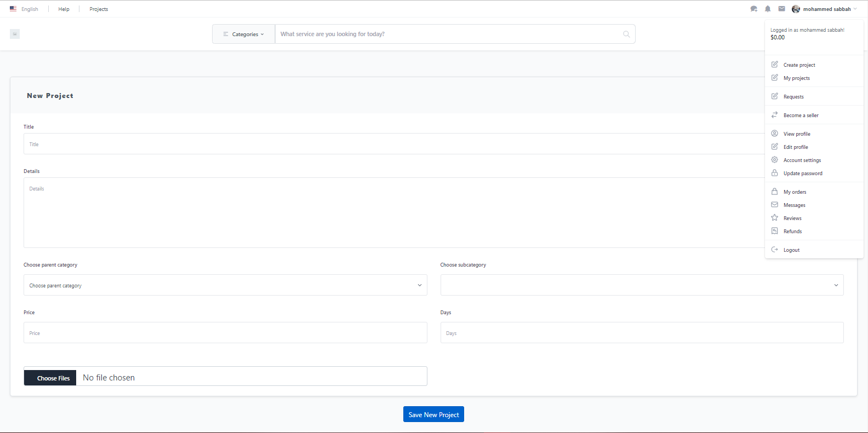
Task: Open Account settings menu item
Action: tap(802, 160)
